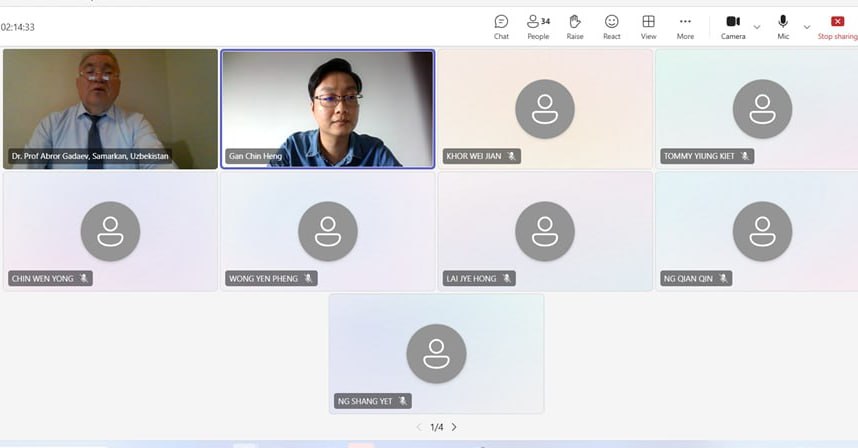Click KHOR WEI JIAN avatar
This screenshot has height=448, width=858.
click(545, 109)
